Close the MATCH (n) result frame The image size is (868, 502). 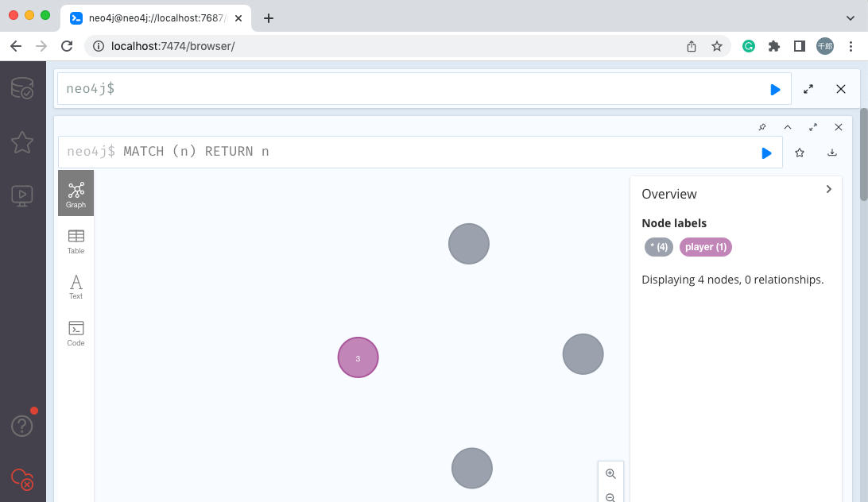click(839, 127)
